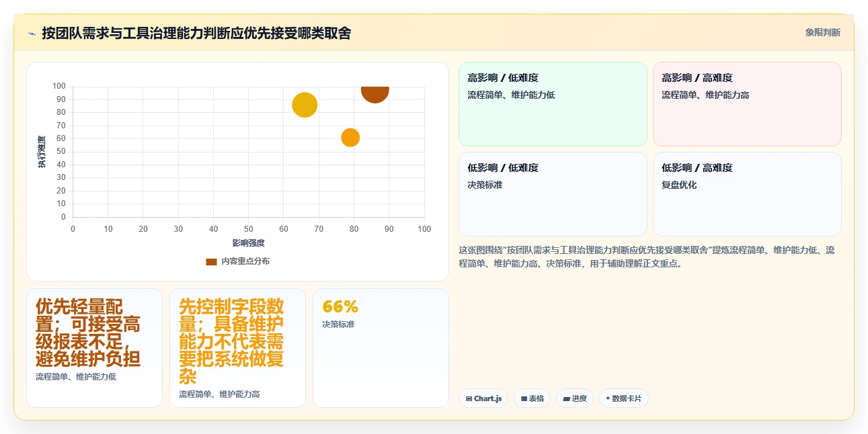Open the 低影响 / 低难度 quadrant card
Screen dimensions: 868x434
tap(553, 194)
